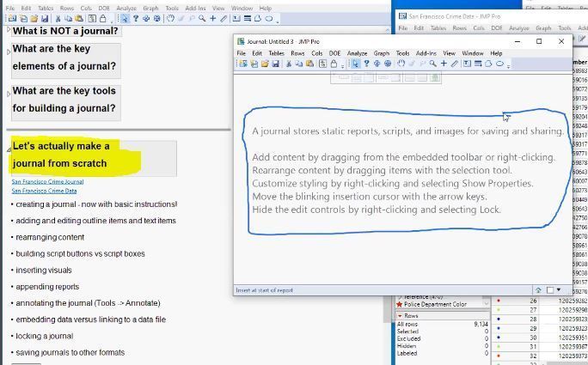Image resolution: width=588 pixels, height=365 pixels.
Task: Click New Script icon in Untitled 3 toolbar
Action: (x=322, y=64)
